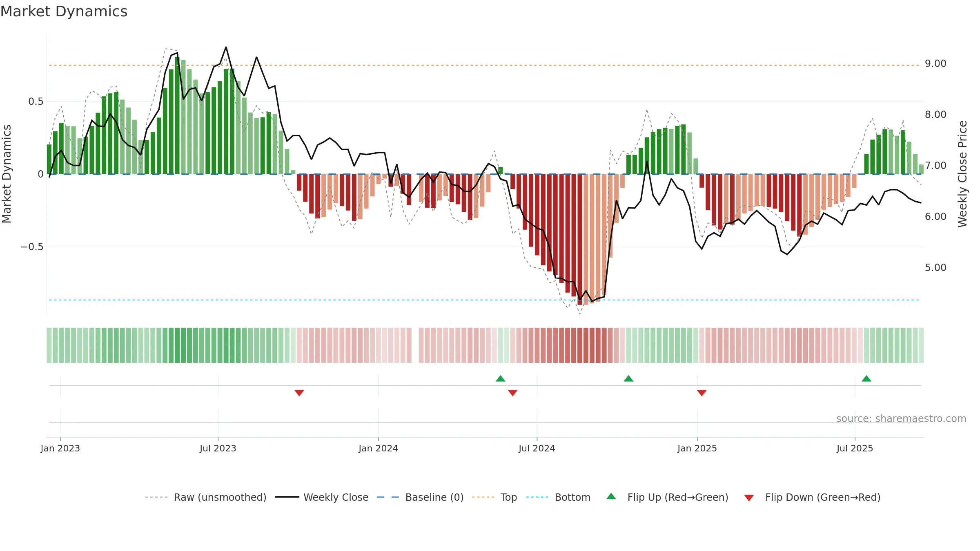
Task: Toggle the Bottom legend entry
Action: [558, 497]
